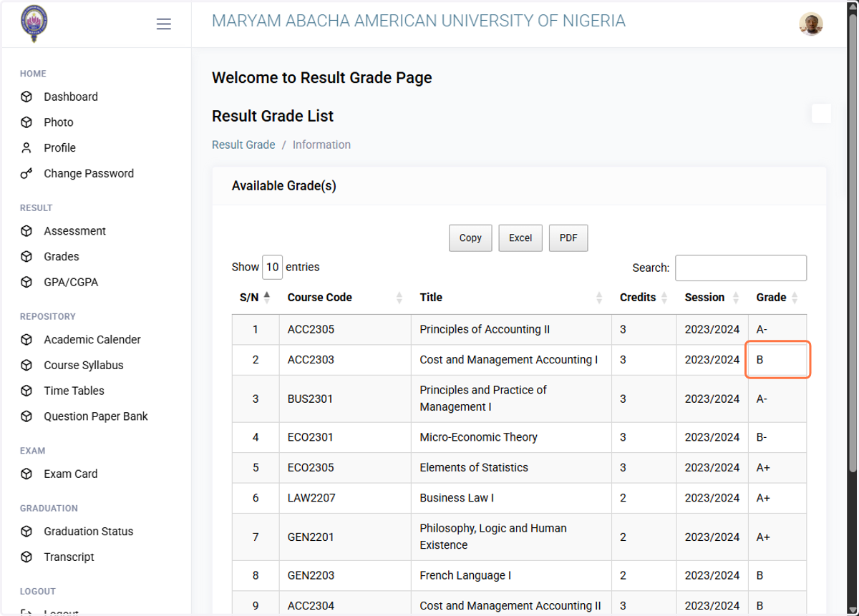Open the Academic Calender
The image size is (859, 616).
[92, 340]
